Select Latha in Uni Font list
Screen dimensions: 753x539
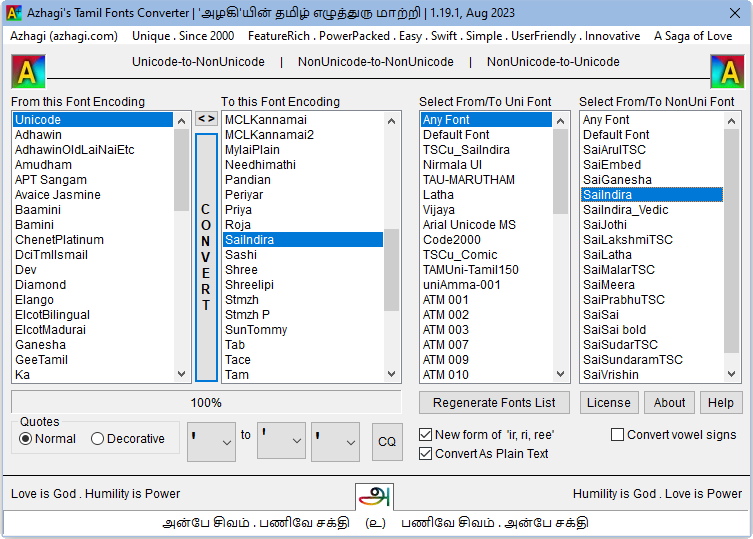click(x=486, y=195)
